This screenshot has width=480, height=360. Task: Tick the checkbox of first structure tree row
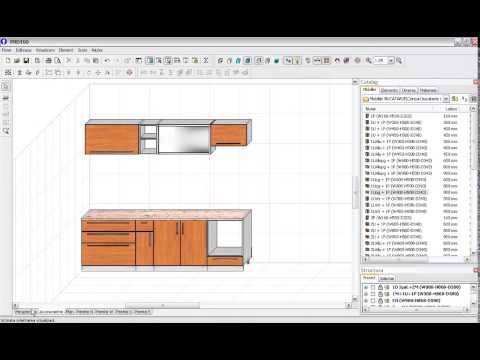pos(373,287)
